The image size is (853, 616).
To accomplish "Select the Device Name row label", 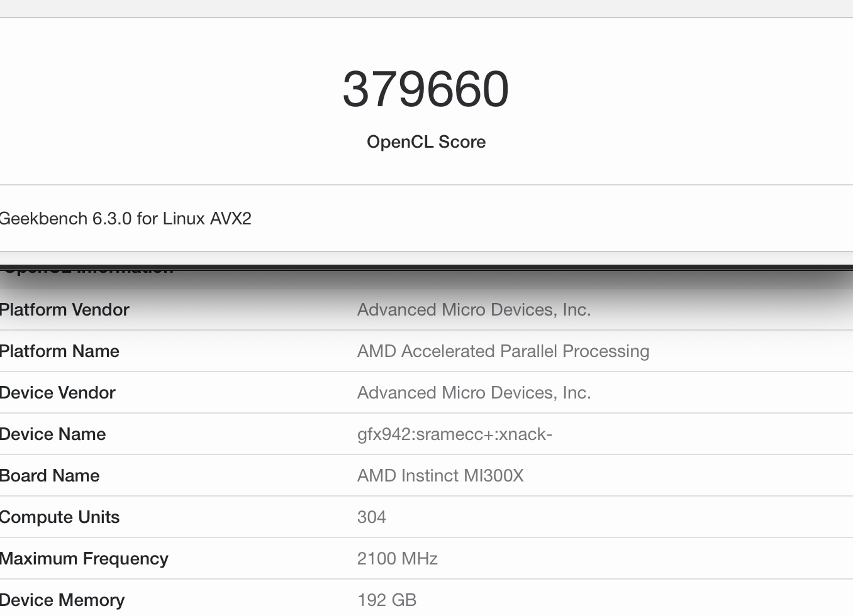I will [x=53, y=434].
